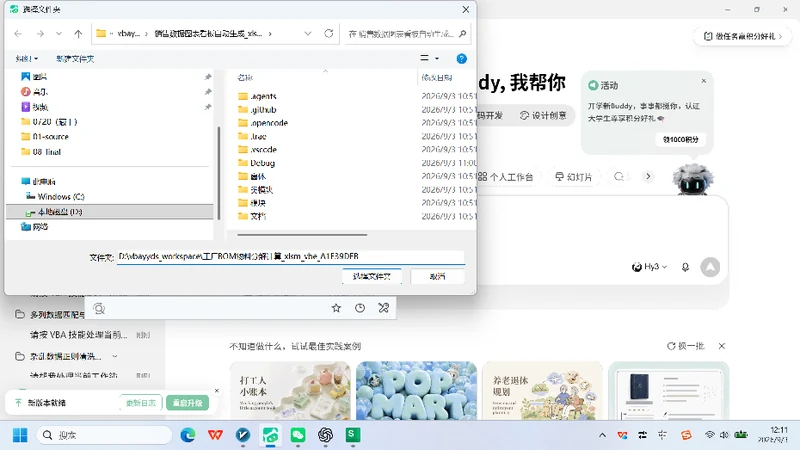Sort by the modified date column header

(437, 78)
